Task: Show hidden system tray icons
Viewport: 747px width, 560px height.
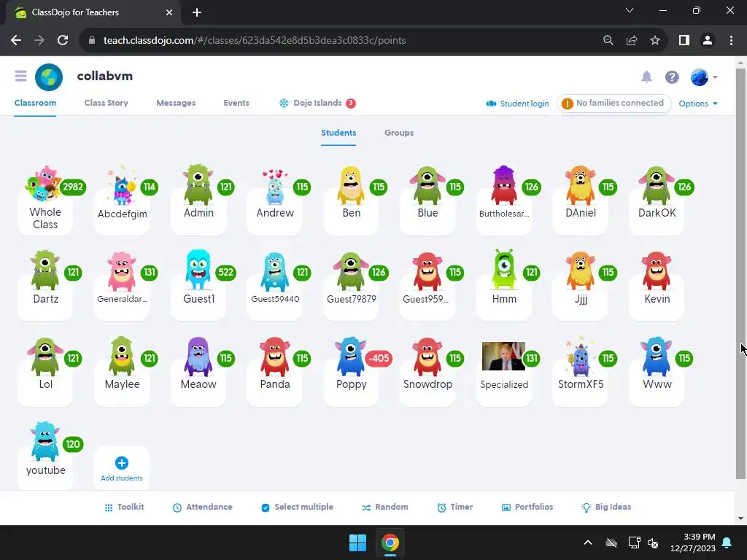Action: click(588, 542)
